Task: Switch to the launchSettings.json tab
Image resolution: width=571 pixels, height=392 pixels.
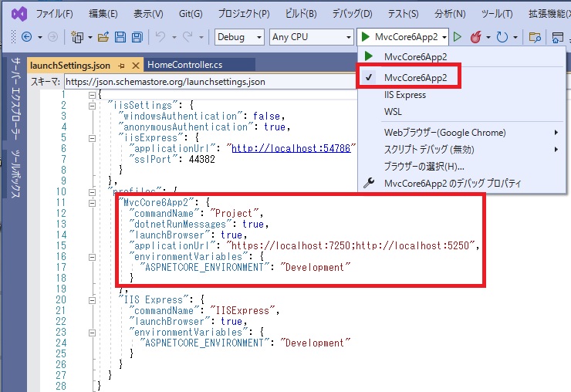Action: [70, 66]
